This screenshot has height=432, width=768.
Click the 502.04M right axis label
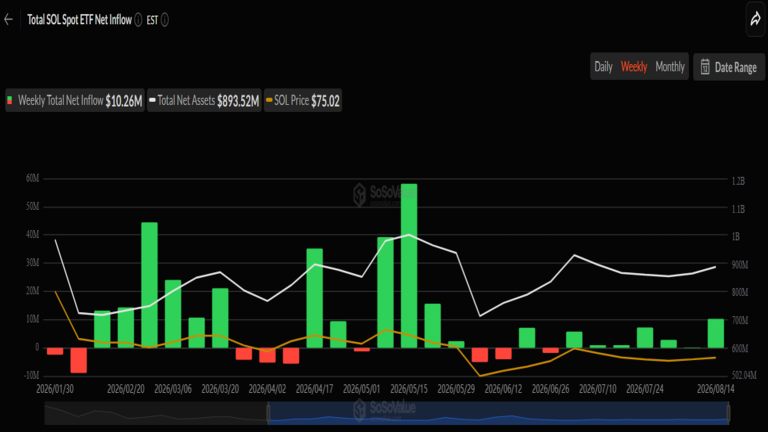(744, 375)
